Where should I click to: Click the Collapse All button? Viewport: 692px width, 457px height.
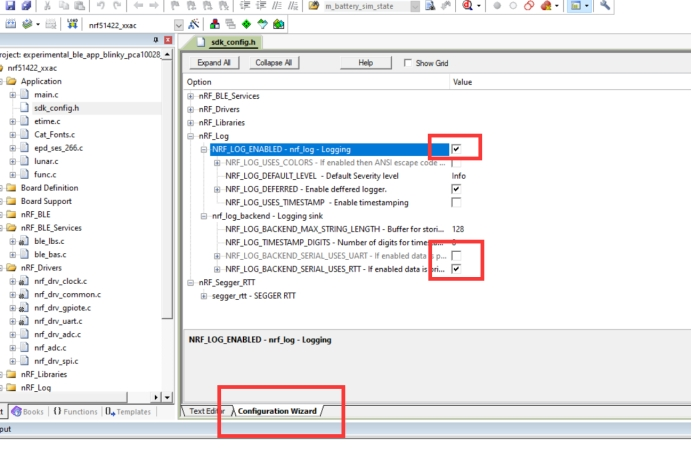(x=274, y=63)
